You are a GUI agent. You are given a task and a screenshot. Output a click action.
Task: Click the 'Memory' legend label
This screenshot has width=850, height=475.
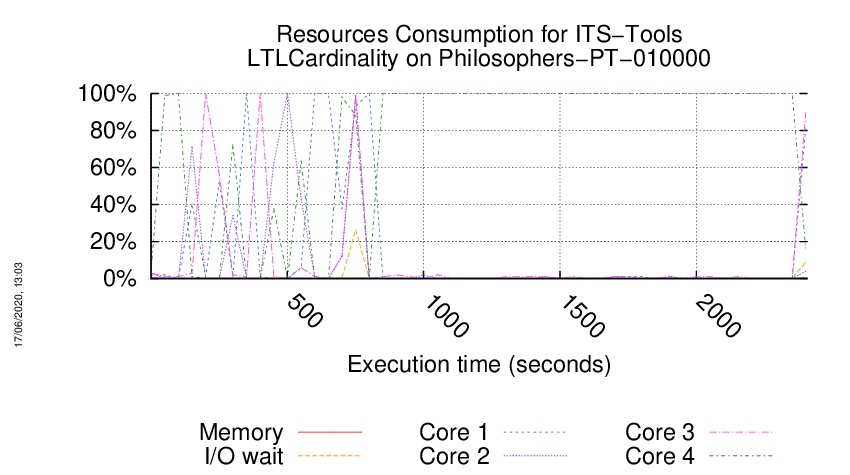coord(241,432)
